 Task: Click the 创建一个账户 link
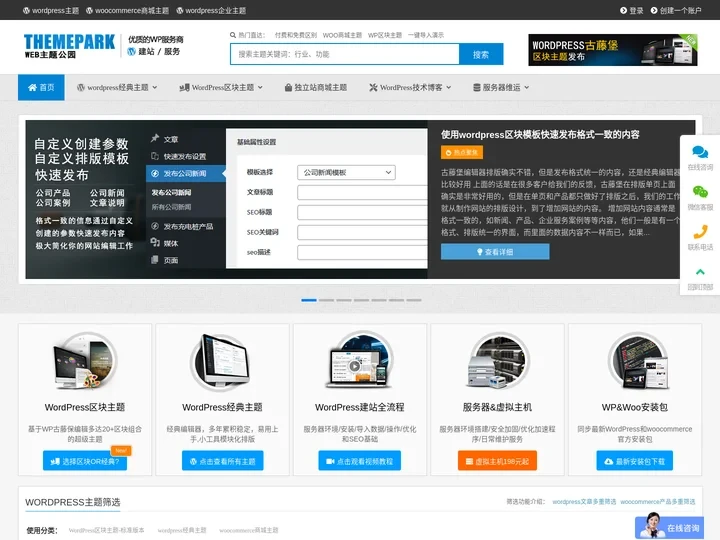click(681, 10)
